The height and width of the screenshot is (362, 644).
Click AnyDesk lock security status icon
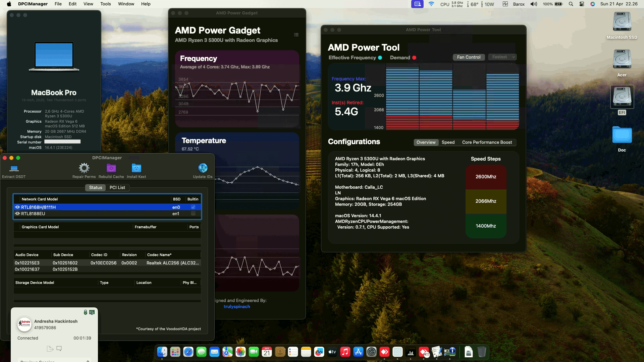click(x=86, y=312)
